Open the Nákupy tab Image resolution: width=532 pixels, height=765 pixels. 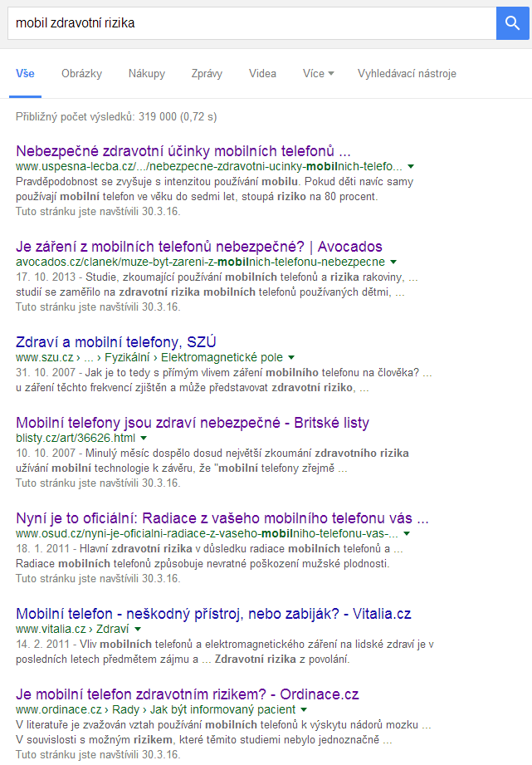(x=147, y=74)
